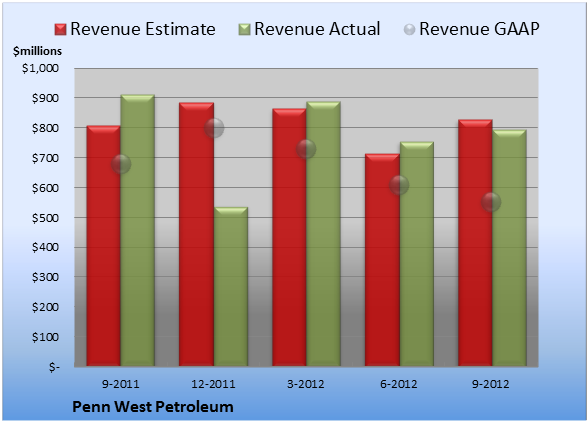Click the $- zero axis value
Viewport: 588px width, 422px height.
[x=54, y=367]
